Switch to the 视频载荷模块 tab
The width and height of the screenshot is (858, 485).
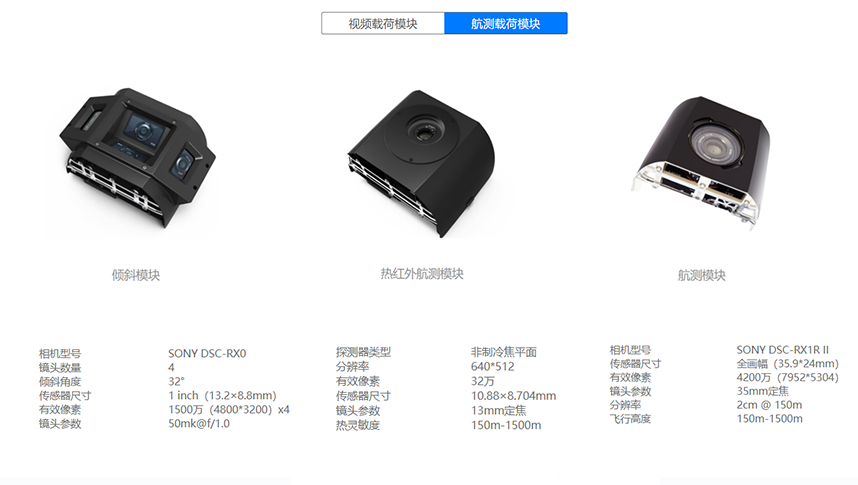pyautogui.click(x=383, y=24)
